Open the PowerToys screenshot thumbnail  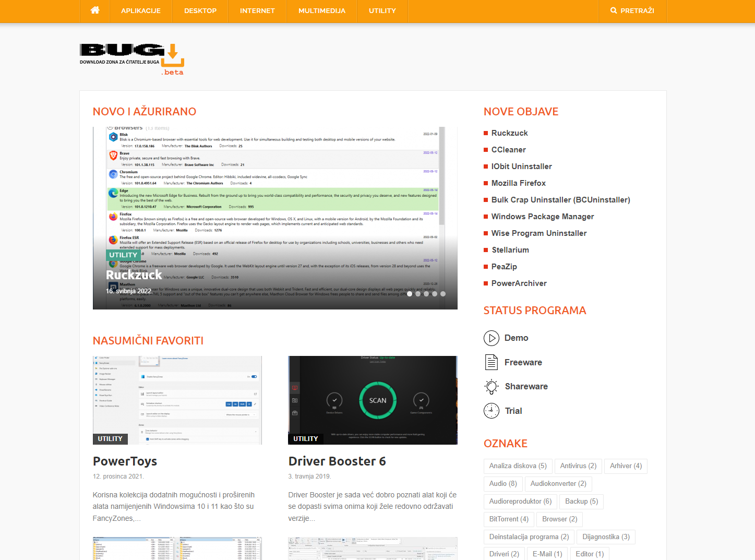coord(177,400)
